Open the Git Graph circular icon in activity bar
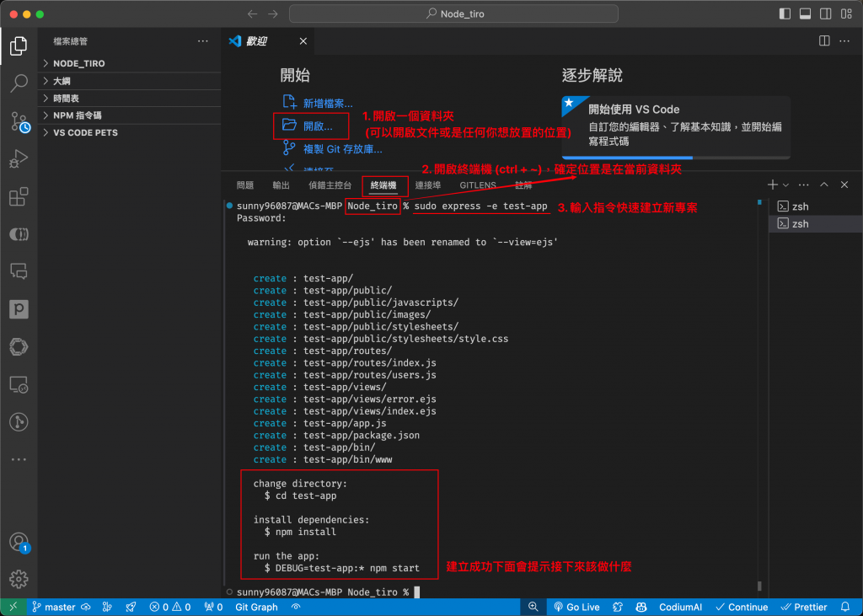The height and width of the screenshot is (616, 863). tap(19, 422)
